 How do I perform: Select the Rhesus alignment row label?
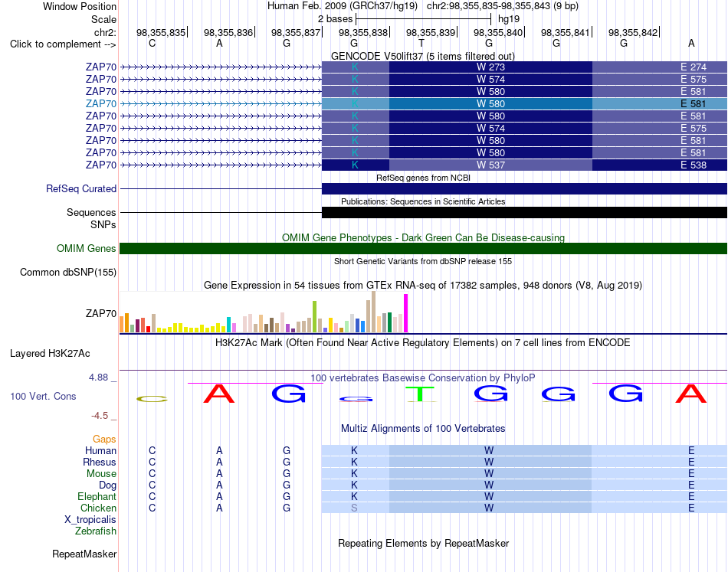pos(100,462)
